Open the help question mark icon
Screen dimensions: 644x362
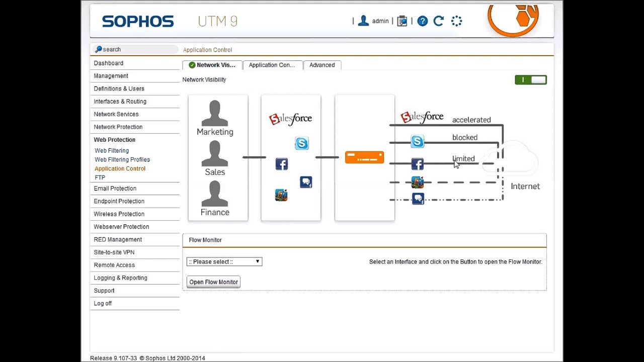point(423,21)
